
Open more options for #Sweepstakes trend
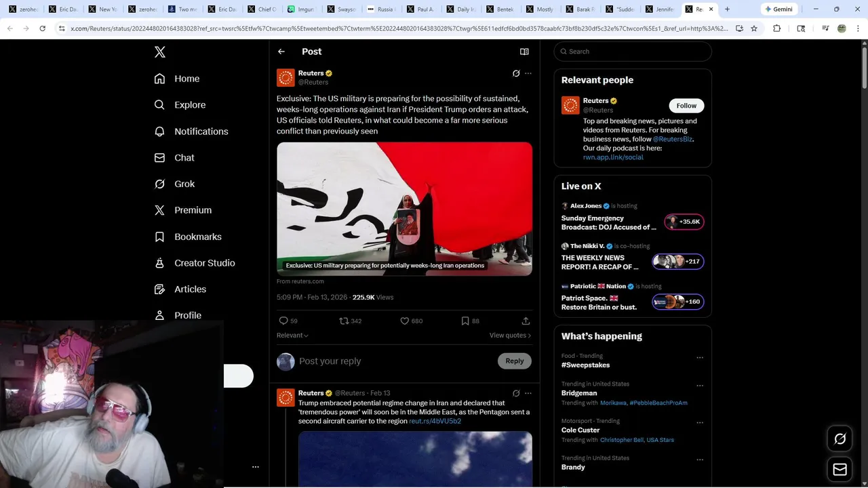tap(700, 358)
